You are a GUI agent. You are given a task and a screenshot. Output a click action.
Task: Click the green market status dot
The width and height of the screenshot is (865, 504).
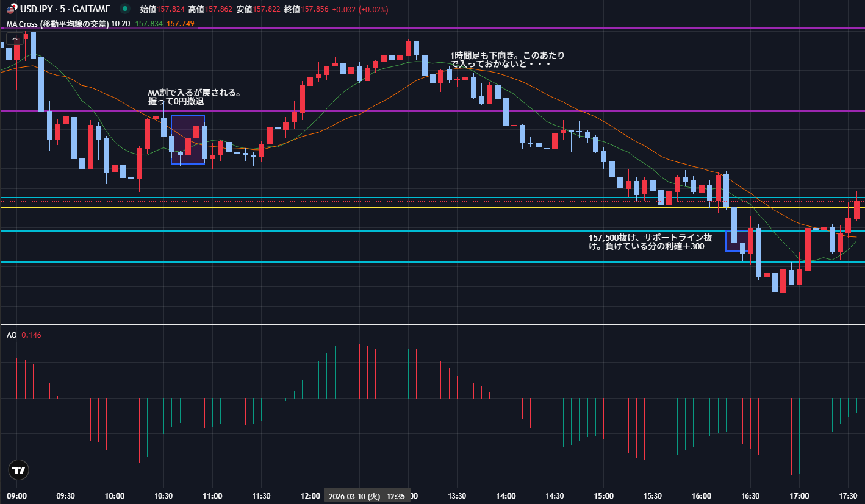coord(125,9)
